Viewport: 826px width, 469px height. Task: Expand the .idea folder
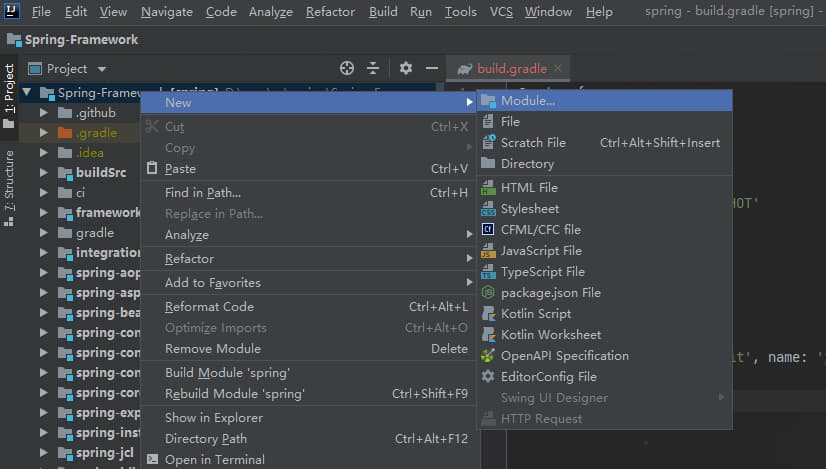[x=44, y=153]
